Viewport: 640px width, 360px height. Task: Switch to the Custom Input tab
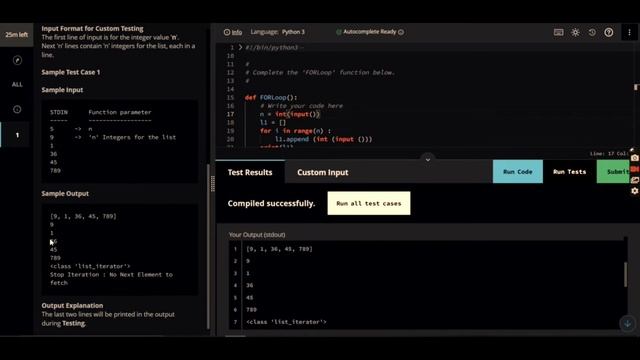322,172
